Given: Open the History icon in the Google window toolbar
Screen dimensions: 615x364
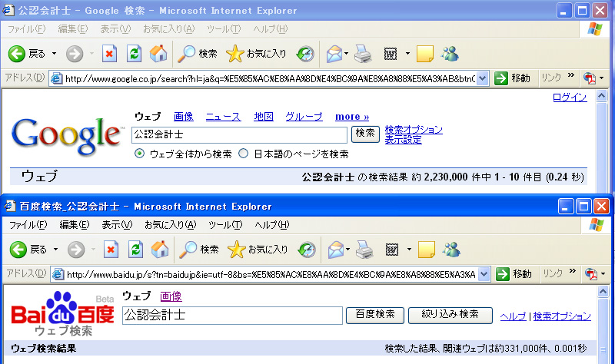Looking at the screenshot, I should pyautogui.click(x=305, y=54).
